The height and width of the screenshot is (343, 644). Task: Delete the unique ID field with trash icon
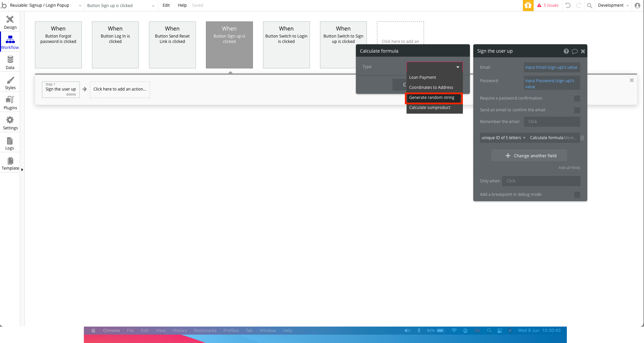[582, 138]
